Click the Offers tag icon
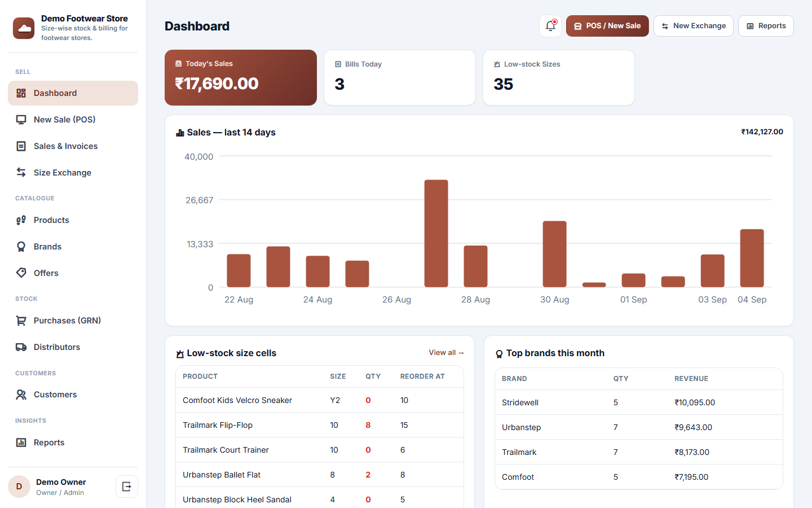 pos(21,273)
